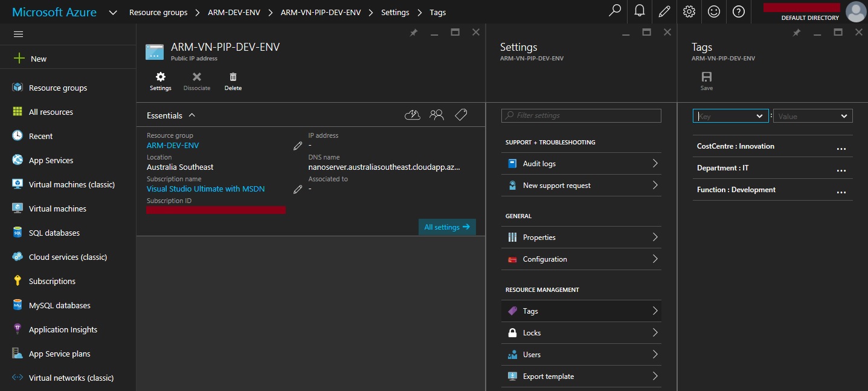Open the notifications bell

(x=640, y=11)
